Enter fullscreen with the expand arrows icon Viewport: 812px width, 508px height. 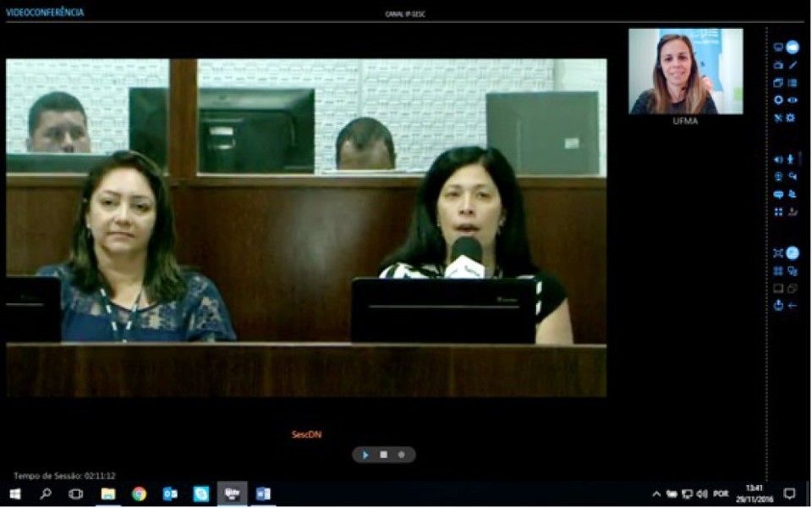(778, 253)
